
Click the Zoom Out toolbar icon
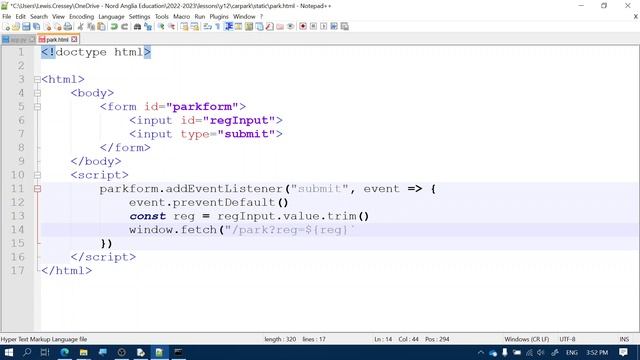click(172, 27)
